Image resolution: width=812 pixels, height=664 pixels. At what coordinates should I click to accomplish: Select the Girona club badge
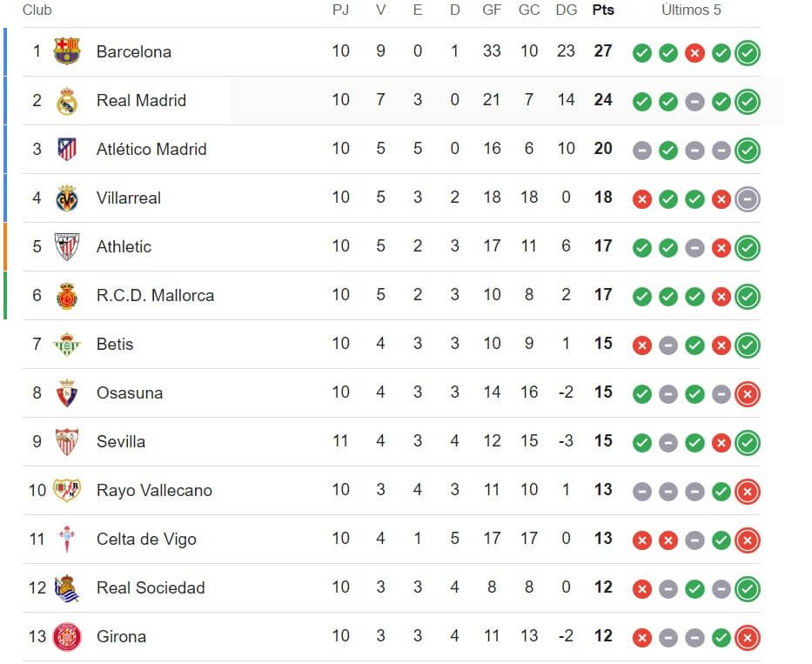tap(67, 636)
